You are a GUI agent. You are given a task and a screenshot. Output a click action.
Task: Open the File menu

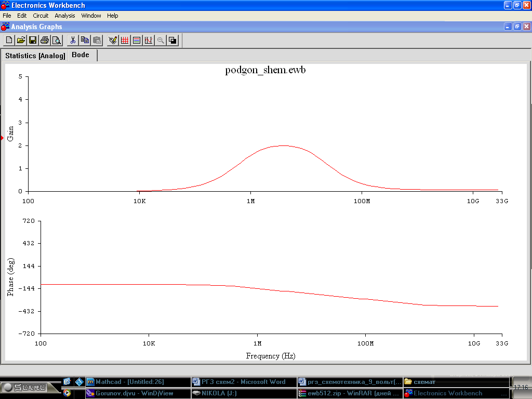[7, 16]
